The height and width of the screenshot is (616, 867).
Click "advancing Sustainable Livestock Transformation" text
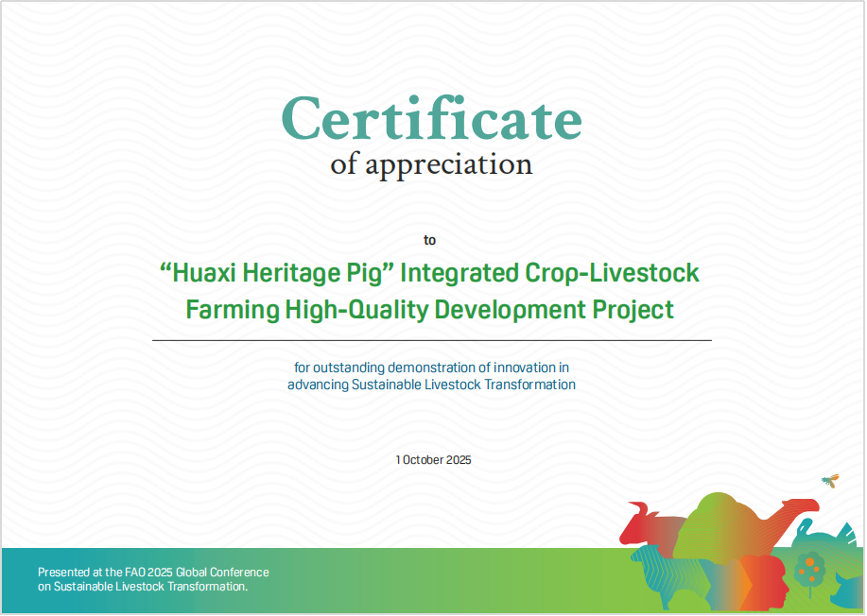point(431,385)
